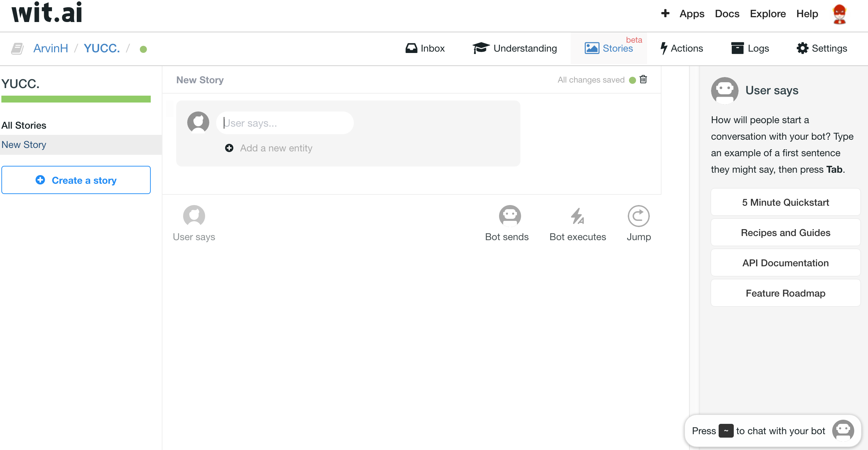Click the wit.ai logo
Screen dimensions: 868x450
(47, 12)
